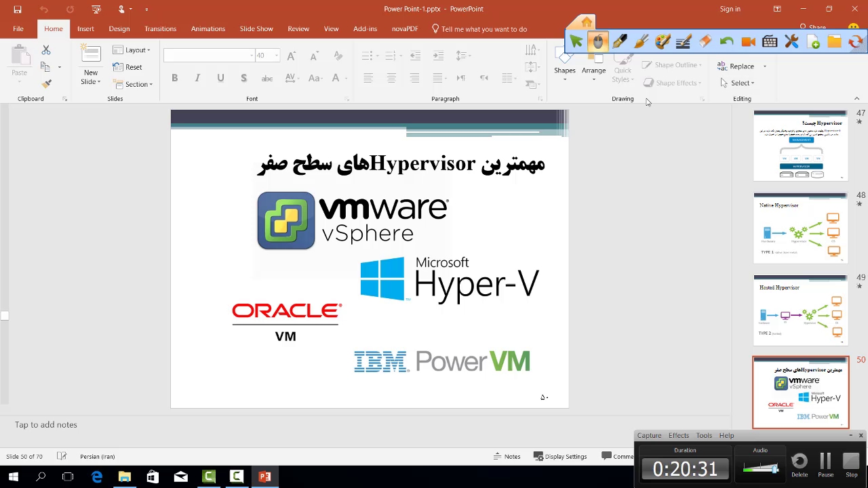This screenshot has width=868, height=488.
Task: Toggle Bold formatting
Action: 174,78
